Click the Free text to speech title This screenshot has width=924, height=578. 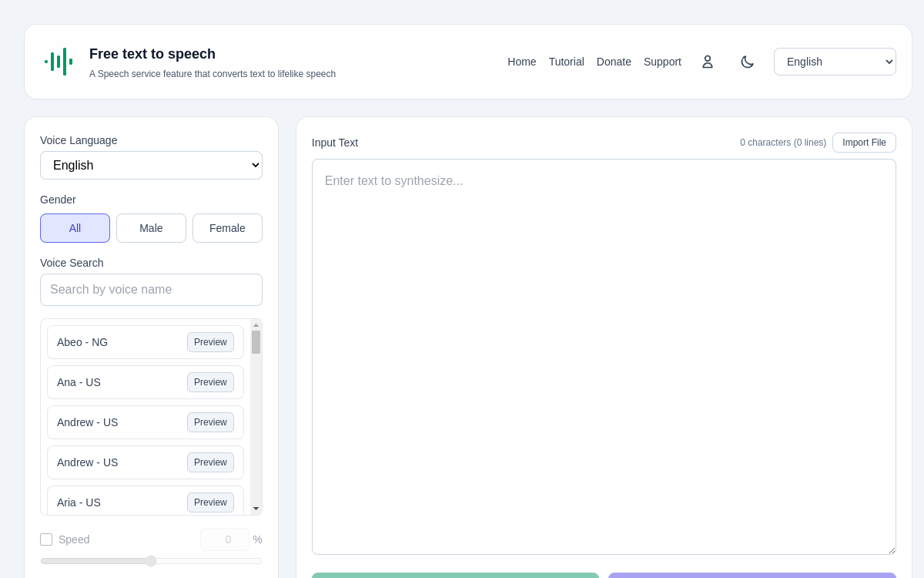(152, 54)
